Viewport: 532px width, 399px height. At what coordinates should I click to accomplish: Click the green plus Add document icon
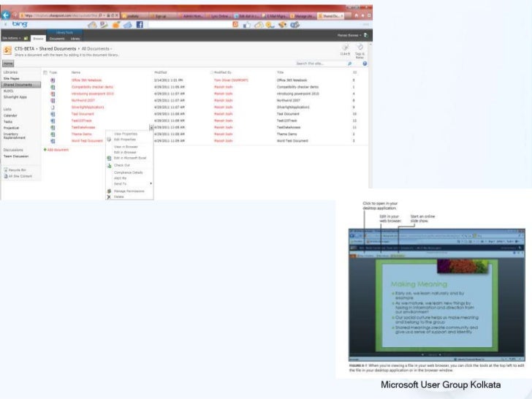coord(45,150)
